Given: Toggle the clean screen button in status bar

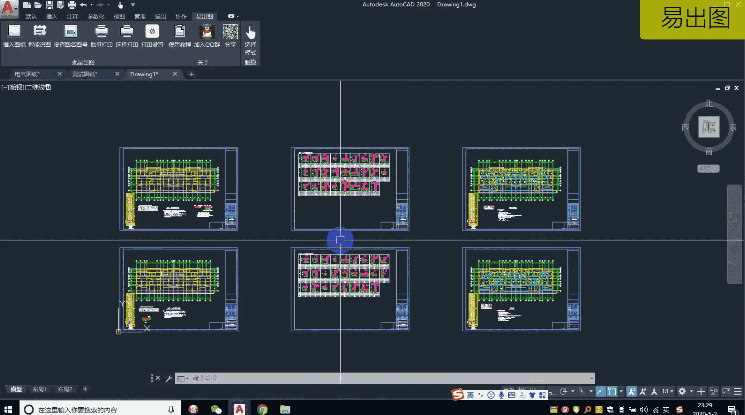Looking at the screenshot, I should (727, 390).
